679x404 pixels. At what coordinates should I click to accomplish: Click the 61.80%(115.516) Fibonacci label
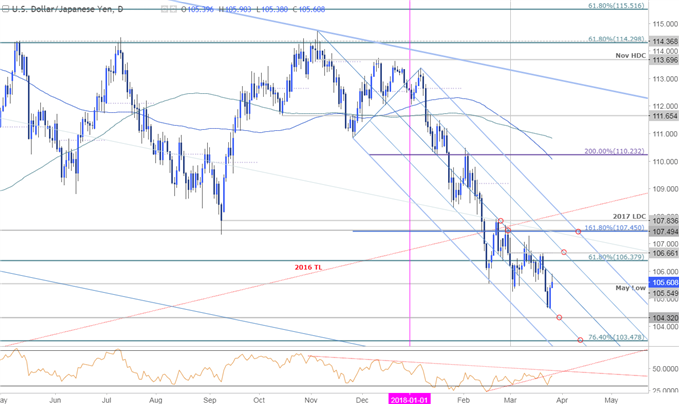[618, 6]
